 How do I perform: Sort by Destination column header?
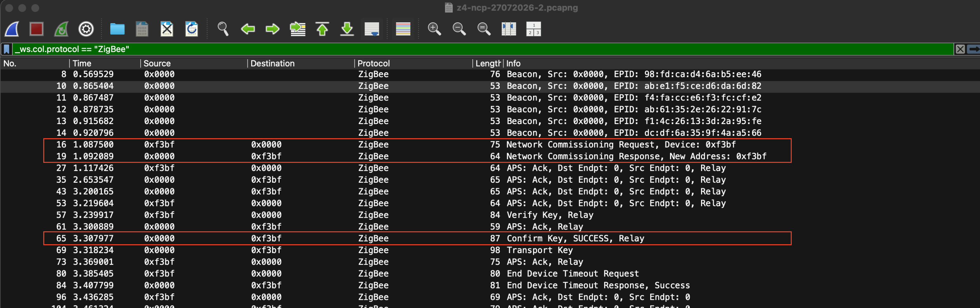[x=301, y=63]
